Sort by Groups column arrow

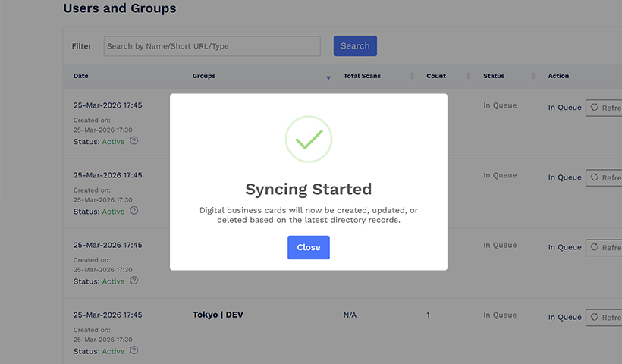pos(328,77)
